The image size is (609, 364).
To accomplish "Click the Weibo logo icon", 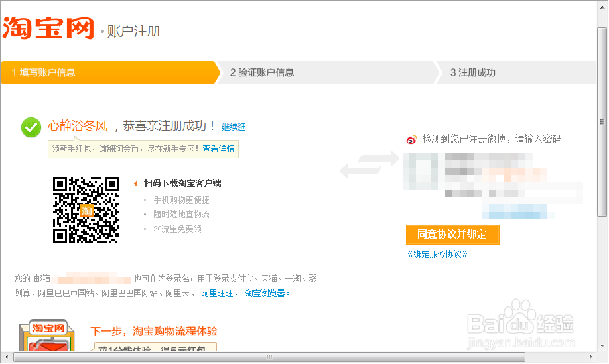I will point(411,139).
